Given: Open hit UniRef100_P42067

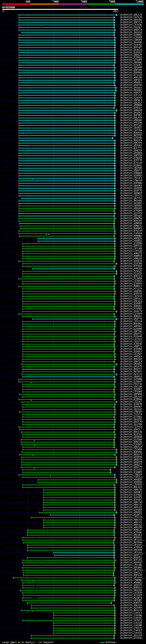Looking at the screenshot, I should pos(131,27).
